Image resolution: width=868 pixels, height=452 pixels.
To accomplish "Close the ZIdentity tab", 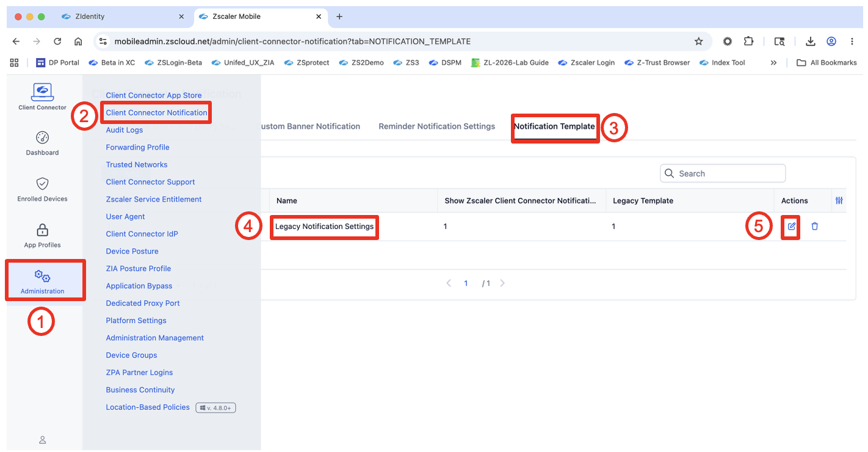I will 181,16.
